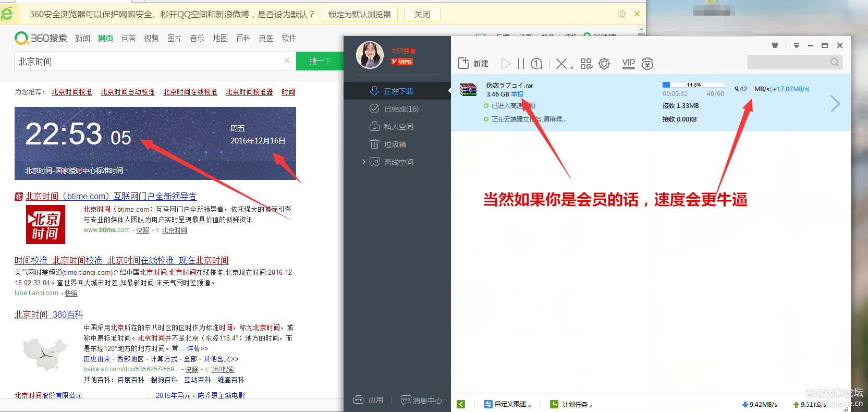Open 问答 tab in 360 search

tap(128, 38)
